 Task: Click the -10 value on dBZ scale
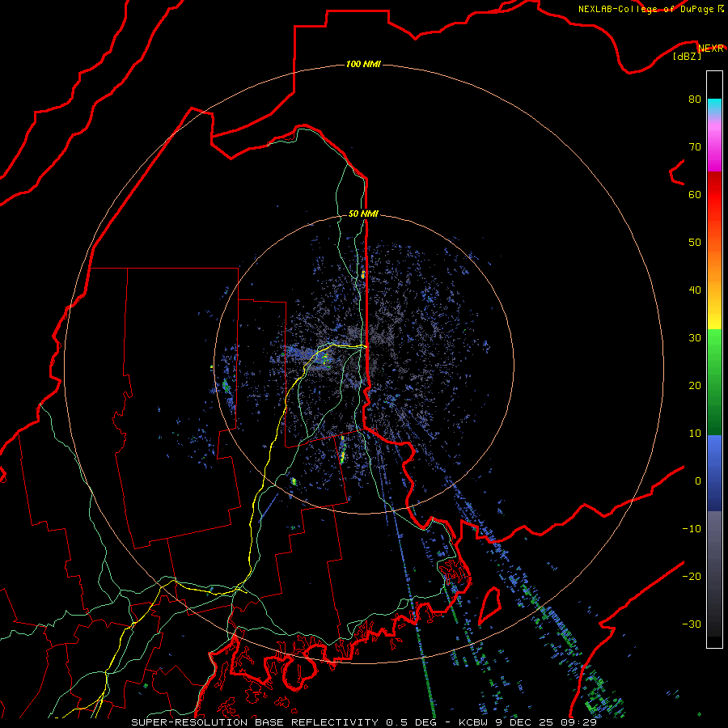point(692,529)
